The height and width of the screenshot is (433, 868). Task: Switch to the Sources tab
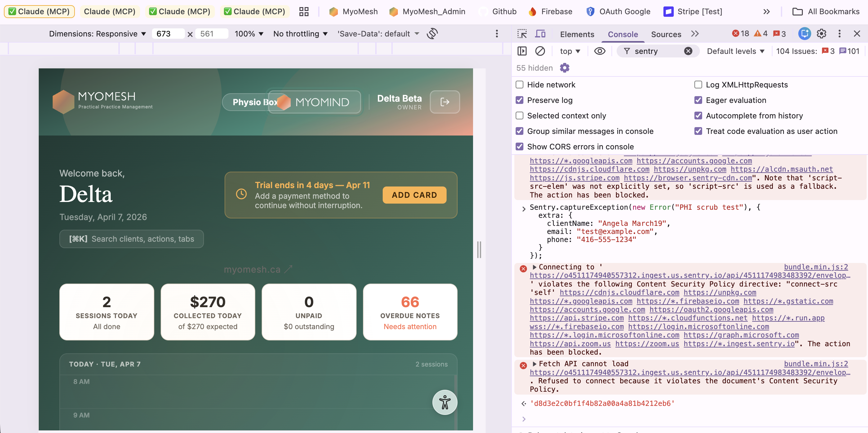(666, 34)
